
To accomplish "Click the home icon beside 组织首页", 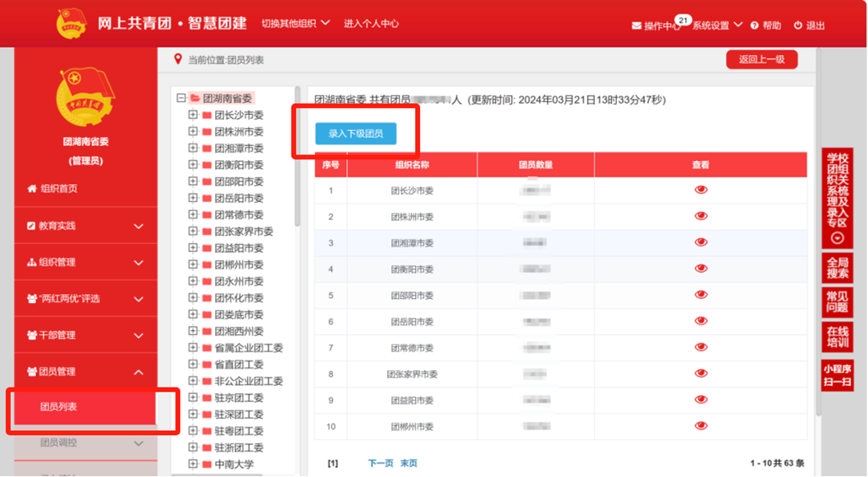I will [32, 188].
